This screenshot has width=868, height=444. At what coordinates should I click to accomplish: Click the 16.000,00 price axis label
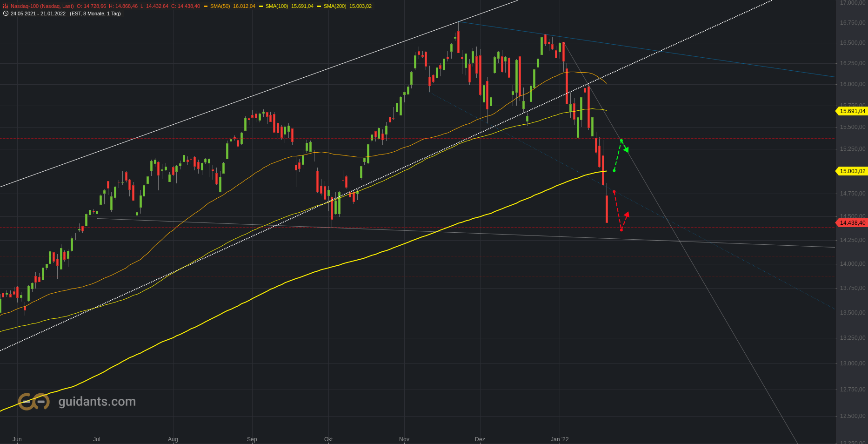853,84
